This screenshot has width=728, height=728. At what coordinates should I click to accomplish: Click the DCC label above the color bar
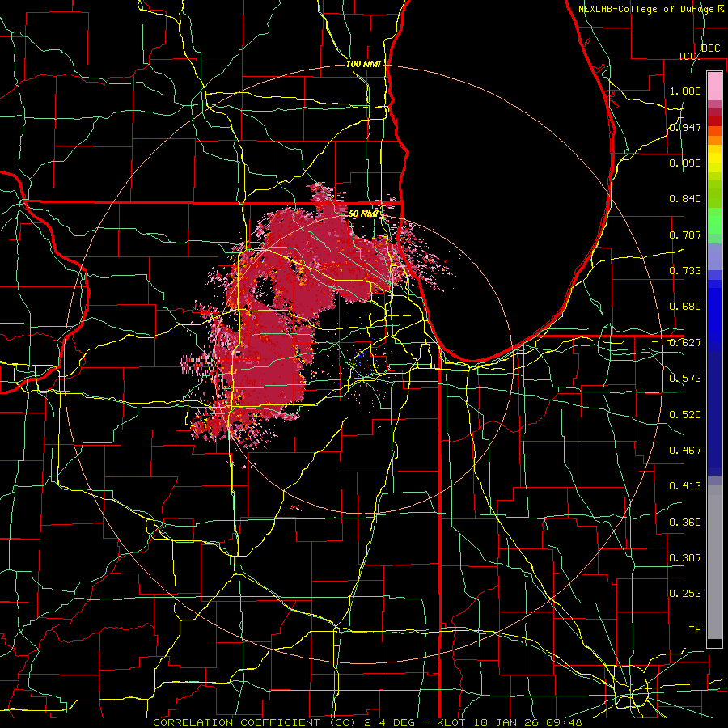click(710, 49)
